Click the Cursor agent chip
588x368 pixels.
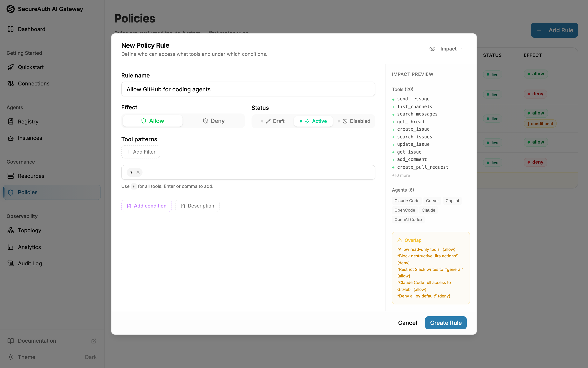pos(432,201)
